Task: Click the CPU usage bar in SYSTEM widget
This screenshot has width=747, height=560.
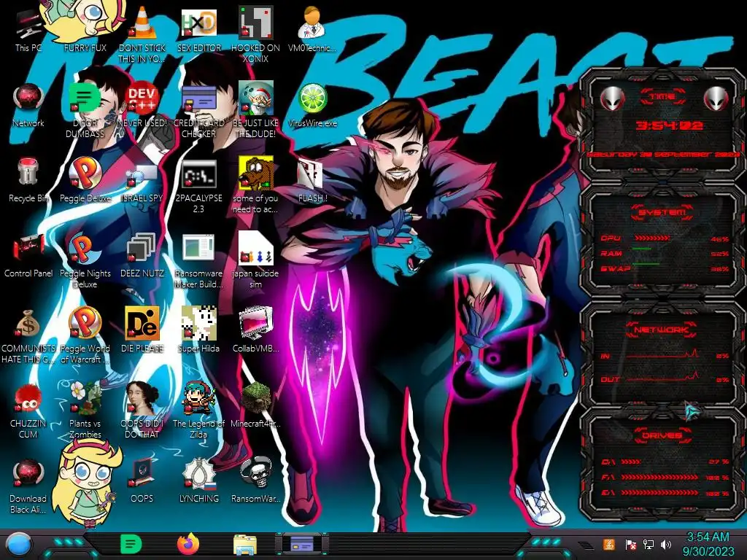Action: coord(651,238)
